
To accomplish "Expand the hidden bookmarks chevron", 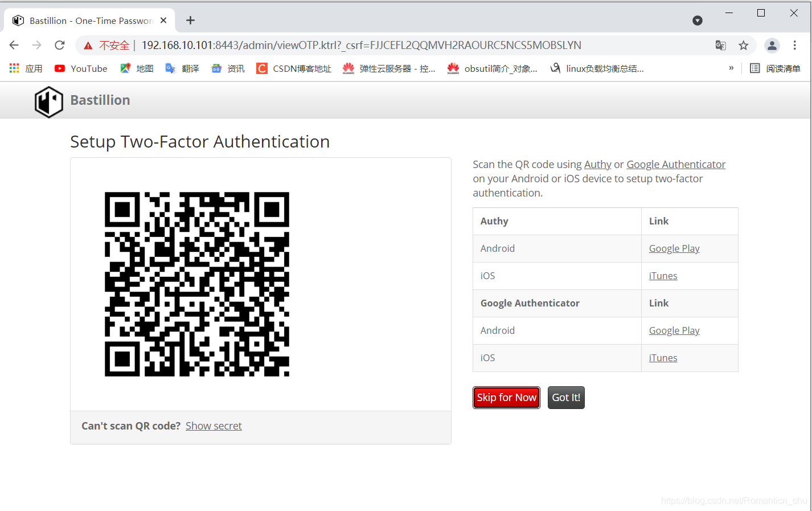I will pyautogui.click(x=732, y=68).
